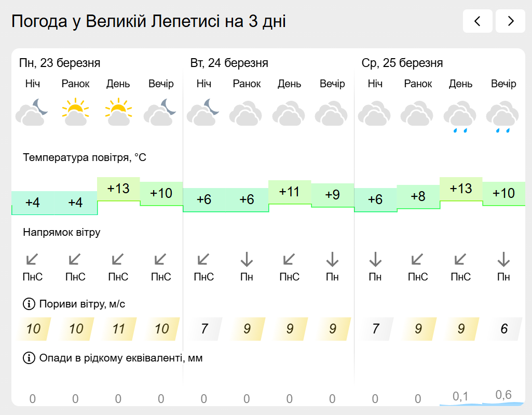Click Tuesday morning north wind arrow
This screenshot has height=415, width=532.
pos(247,259)
